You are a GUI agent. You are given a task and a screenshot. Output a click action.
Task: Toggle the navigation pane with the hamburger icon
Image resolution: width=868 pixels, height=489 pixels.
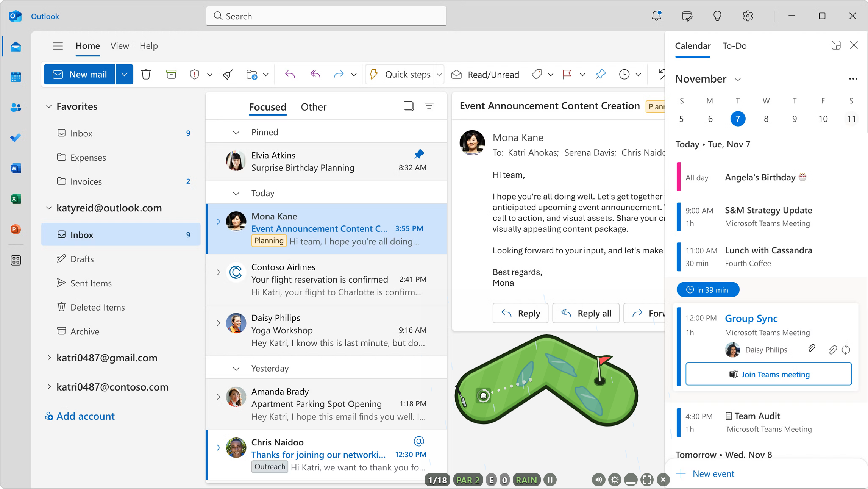point(58,46)
